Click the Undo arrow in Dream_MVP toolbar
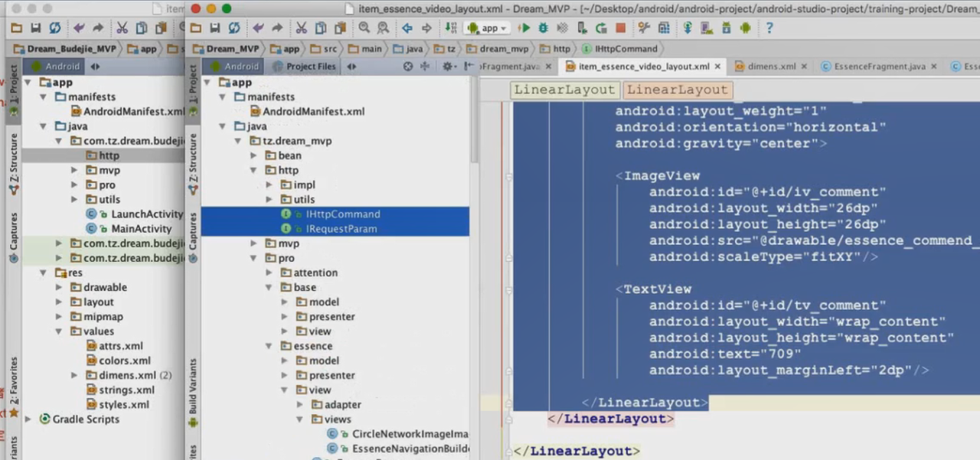This screenshot has height=460, width=980. tap(258, 28)
